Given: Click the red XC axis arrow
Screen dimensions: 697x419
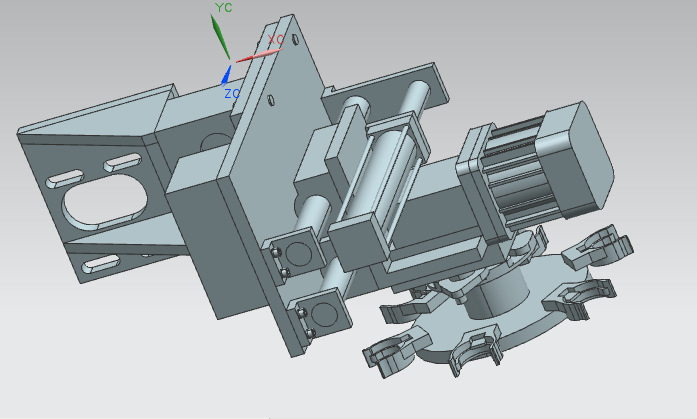Looking at the screenshot, I should point(258,56).
